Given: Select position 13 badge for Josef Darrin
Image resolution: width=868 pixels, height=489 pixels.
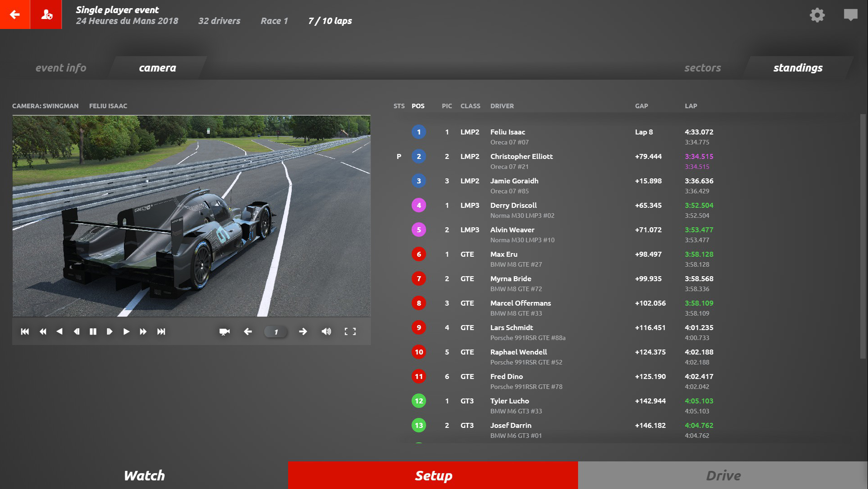Looking at the screenshot, I should point(419,426).
